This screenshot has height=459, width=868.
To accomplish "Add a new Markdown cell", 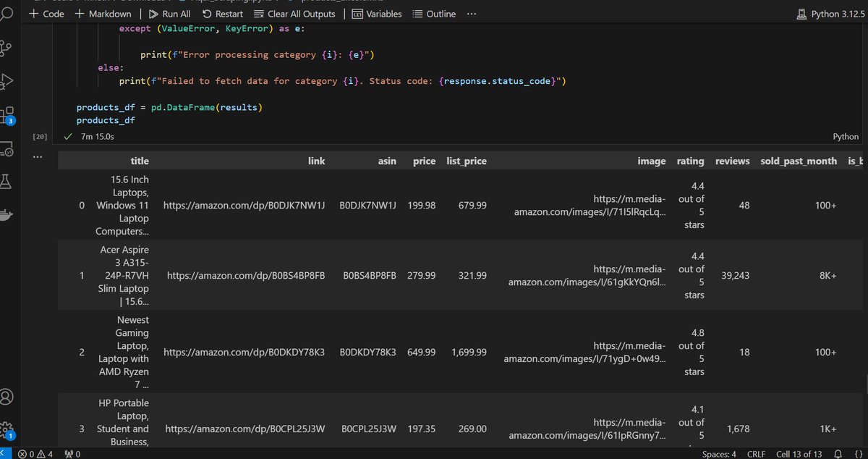I will (103, 14).
